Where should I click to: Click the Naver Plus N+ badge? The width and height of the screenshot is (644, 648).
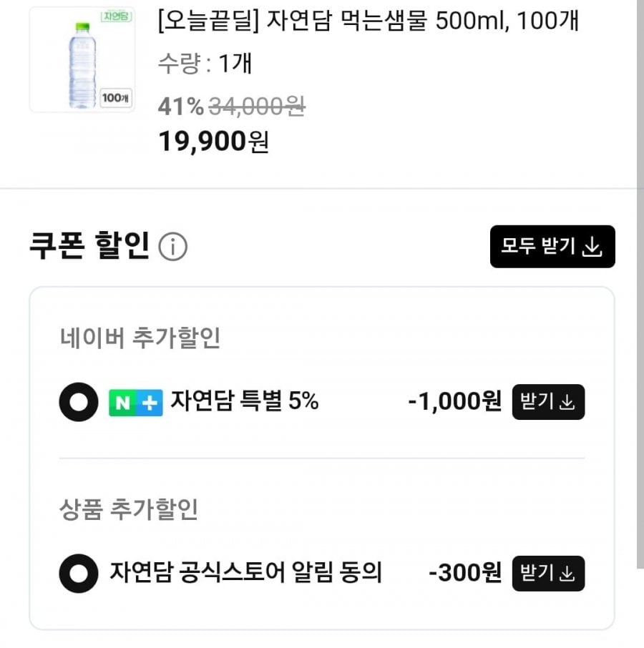[x=135, y=403]
